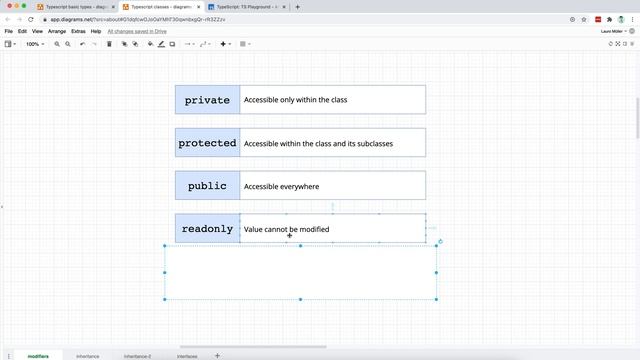This screenshot has height=360, width=640.
Task: Toggle fullscreen mode icon
Action: pyautogui.click(x=618, y=44)
